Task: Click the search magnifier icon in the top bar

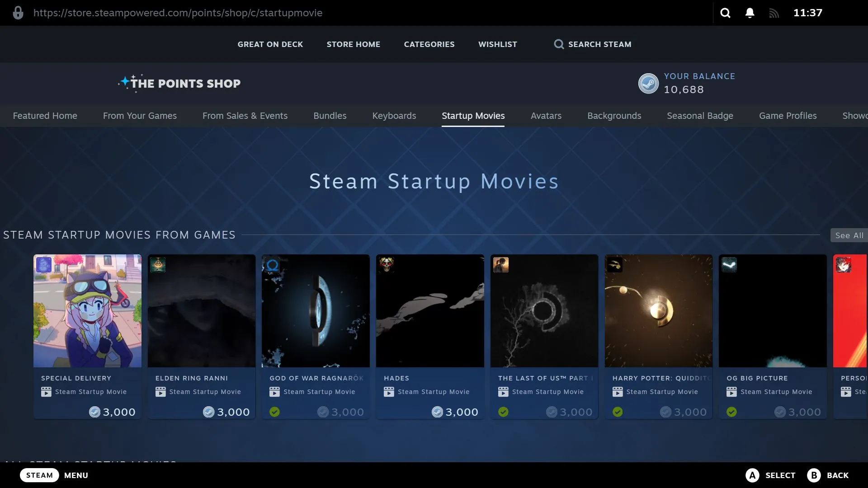Action: [x=725, y=13]
